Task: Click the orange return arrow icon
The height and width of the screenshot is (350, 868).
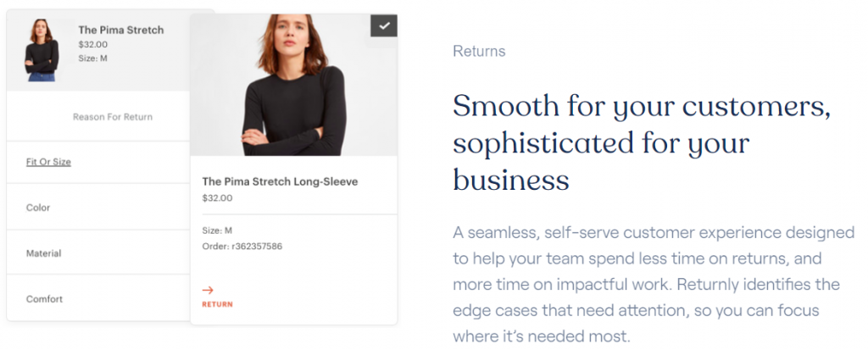Action: (208, 290)
